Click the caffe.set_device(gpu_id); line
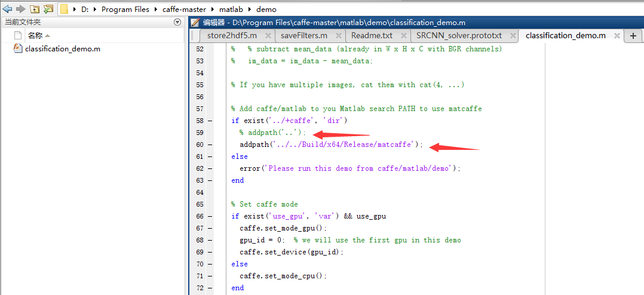The width and height of the screenshot is (644, 295). pyautogui.click(x=292, y=252)
